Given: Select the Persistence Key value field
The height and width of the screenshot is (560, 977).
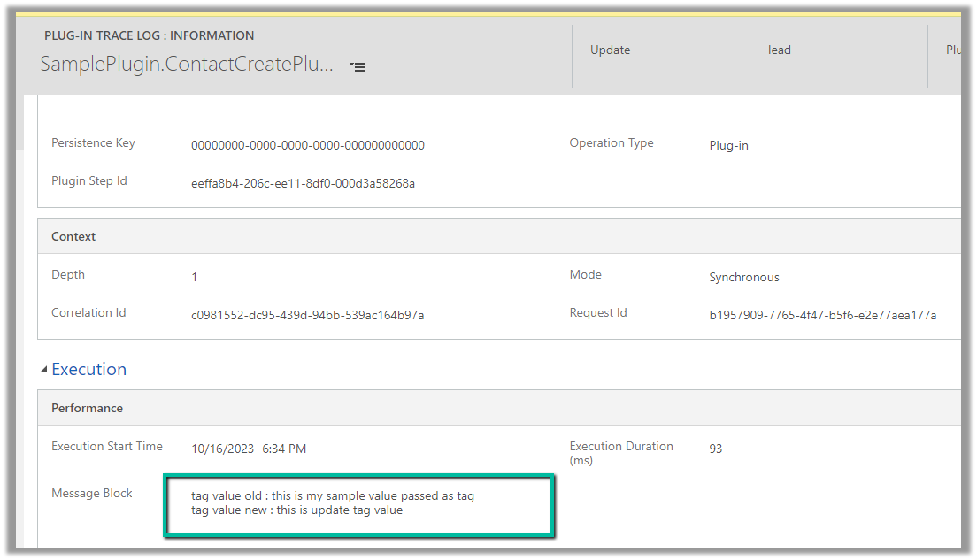Looking at the screenshot, I should (307, 145).
